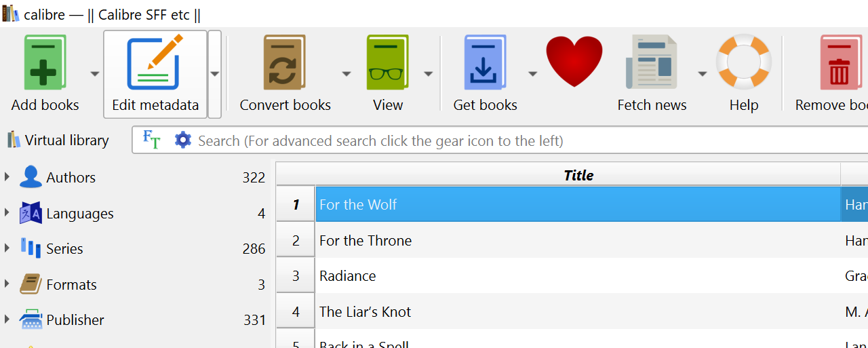Expand the Series category
The width and height of the screenshot is (868, 348).
[7, 248]
